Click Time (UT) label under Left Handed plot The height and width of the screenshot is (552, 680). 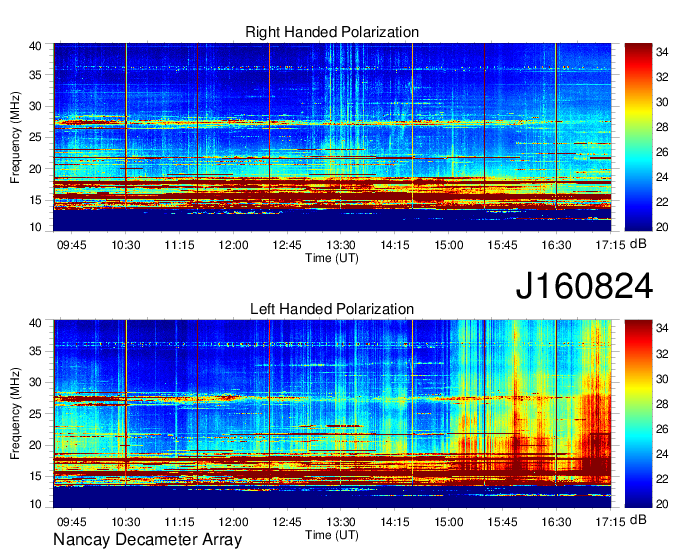click(x=332, y=535)
